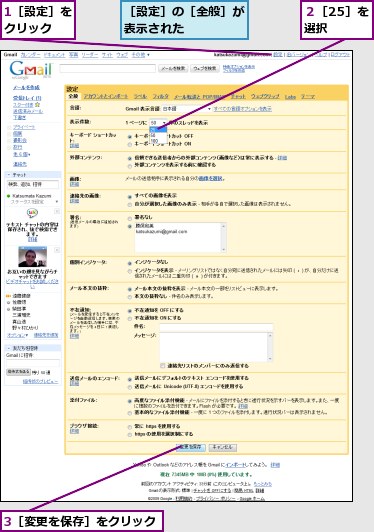Viewport: 374px width, 532px height.
Task: Check 'only send to contacts' checkbox
Action: tap(163, 366)
